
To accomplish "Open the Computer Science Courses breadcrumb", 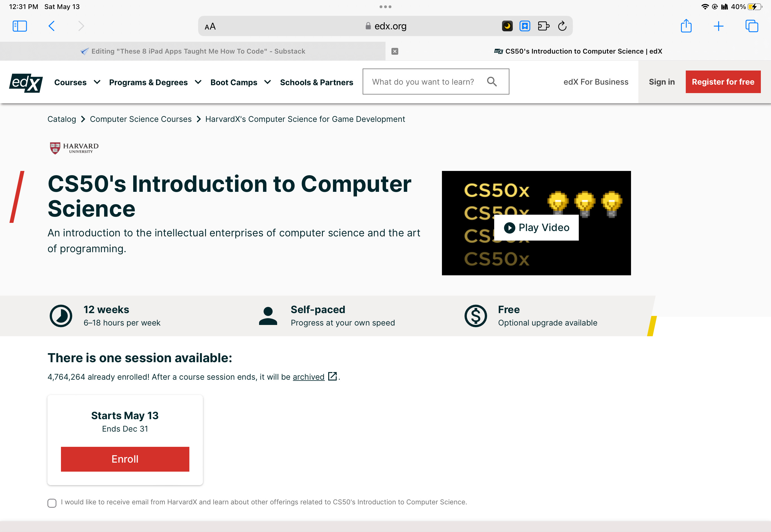I will 141,119.
